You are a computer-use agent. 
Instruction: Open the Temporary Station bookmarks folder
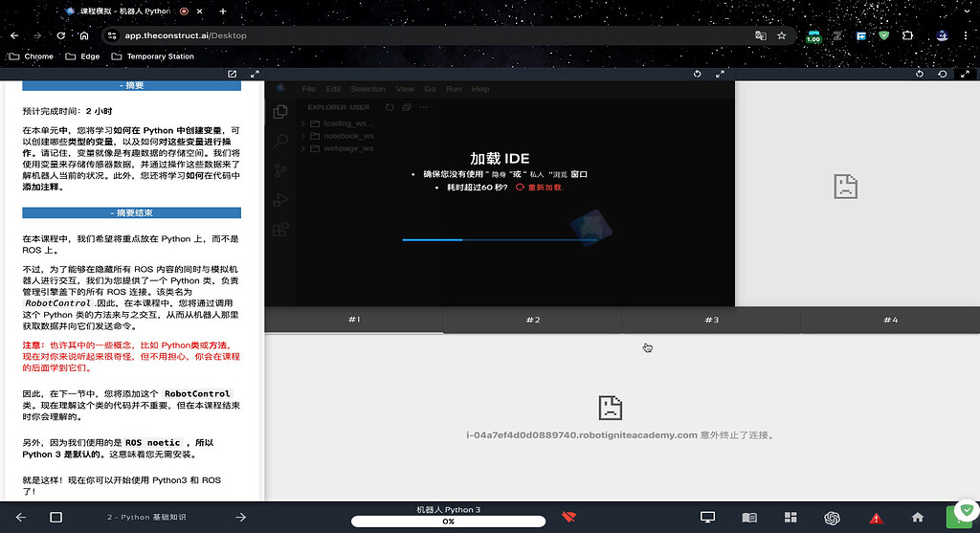(x=152, y=56)
